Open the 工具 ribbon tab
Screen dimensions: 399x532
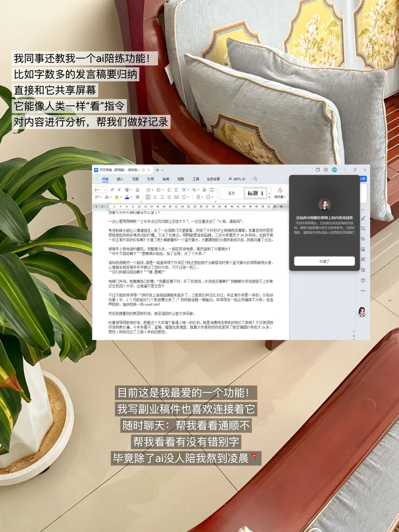click(196, 179)
